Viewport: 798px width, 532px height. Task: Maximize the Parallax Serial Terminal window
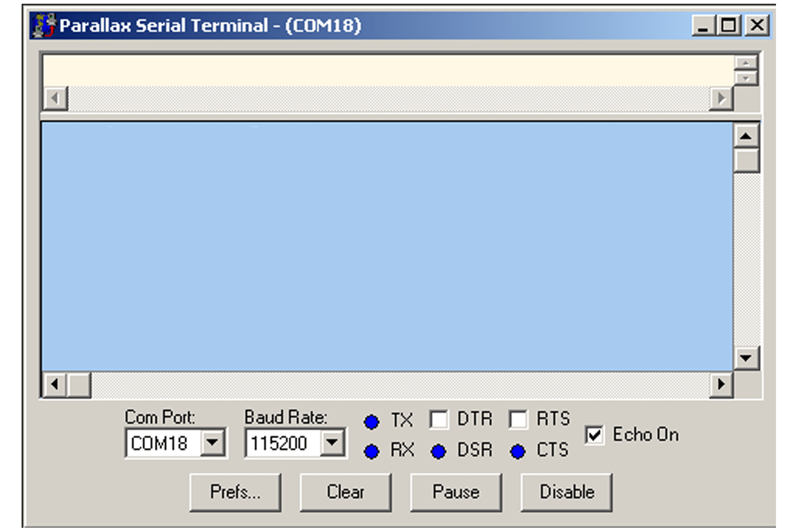coord(729,26)
